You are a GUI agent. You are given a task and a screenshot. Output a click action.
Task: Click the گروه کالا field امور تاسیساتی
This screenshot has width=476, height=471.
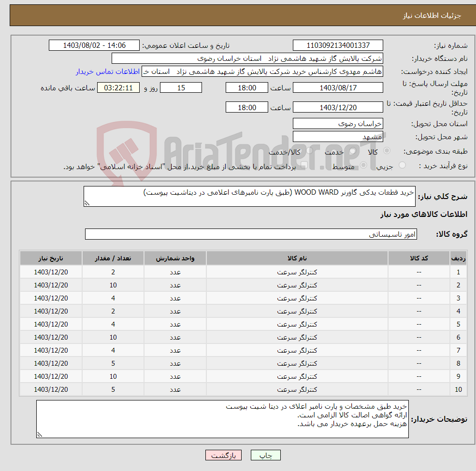pyautogui.click(x=251, y=234)
